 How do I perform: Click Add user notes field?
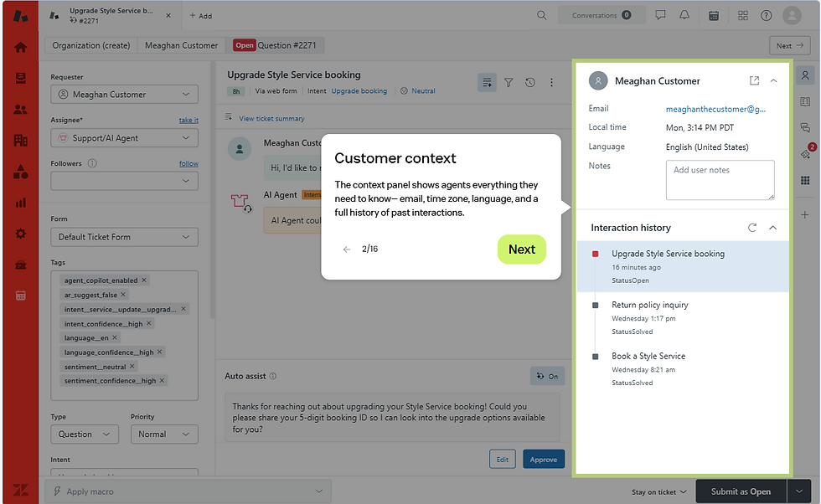click(x=720, y=180)
